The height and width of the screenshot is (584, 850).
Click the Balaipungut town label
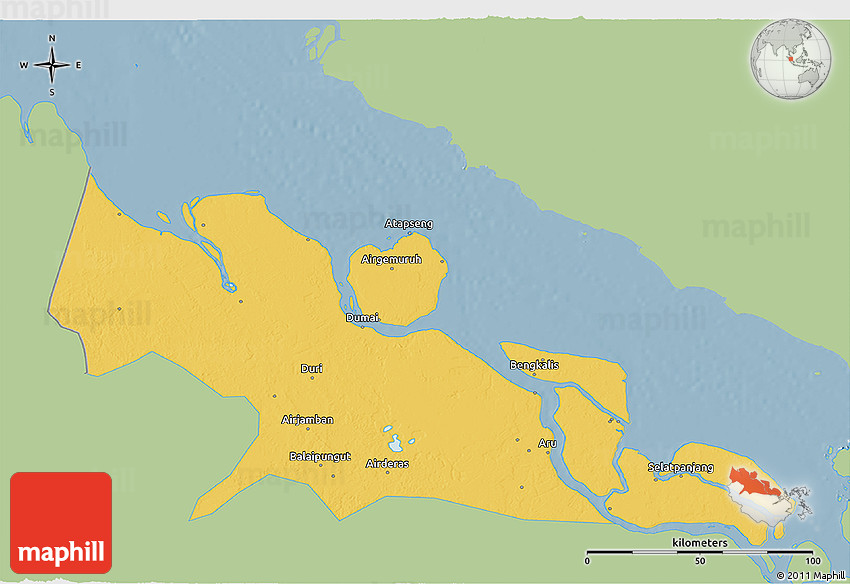pyautogui.click(x=320, y=456)
